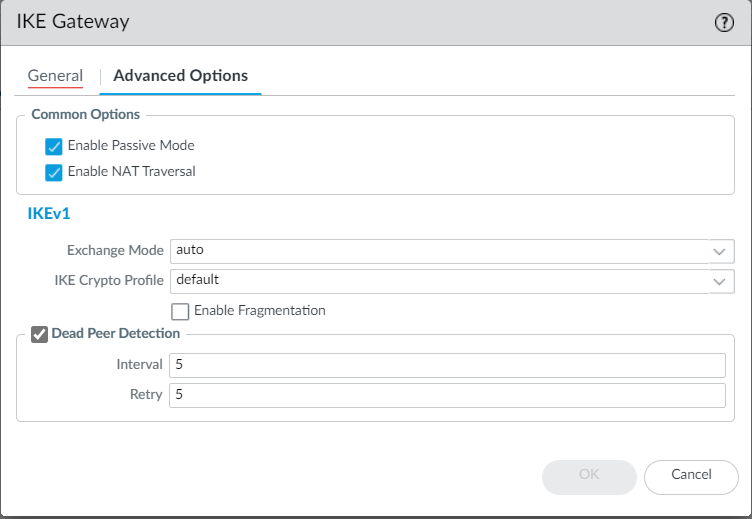Click the help question mark icon
Screen dimensions: 752x519
725,23
